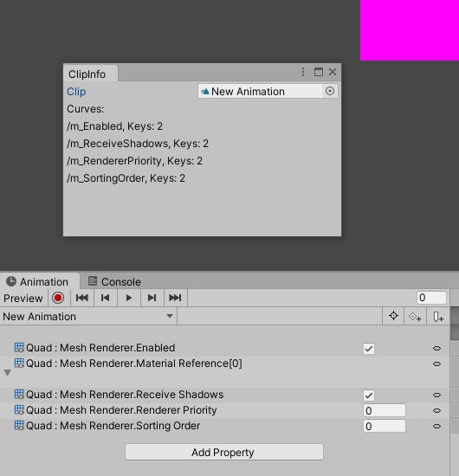Image resolution: width=459 pixels, height=476 pixels.
Task: Open key menu for Receive Shadows row
Action: pyautogui.click(x=436, y=395)
